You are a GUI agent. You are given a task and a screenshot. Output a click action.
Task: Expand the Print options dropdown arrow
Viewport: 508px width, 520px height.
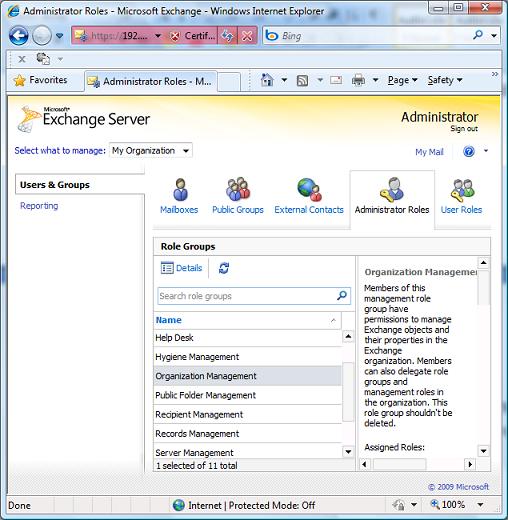(x=375, y=80)
